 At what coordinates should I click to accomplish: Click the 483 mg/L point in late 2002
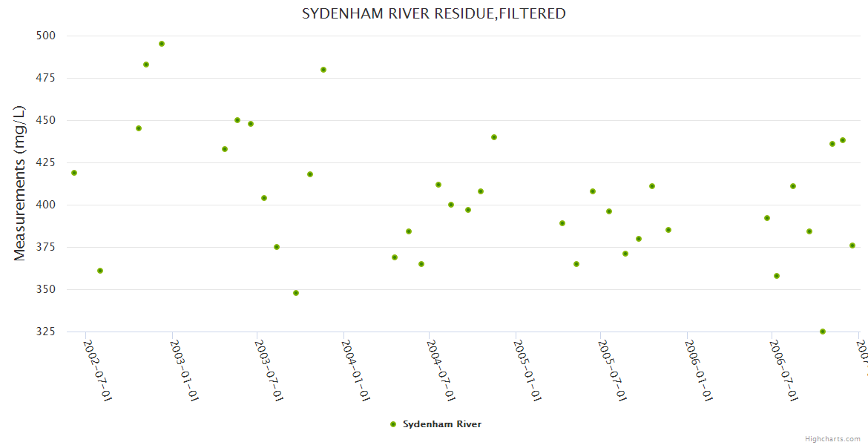tap(146, 65)
